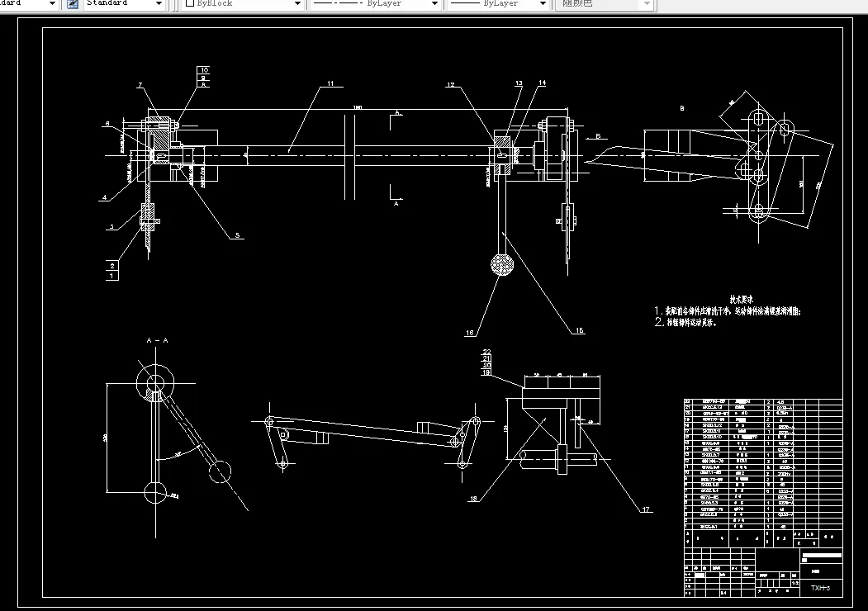Click part balloon number 7
Viewport: 868px width, 611px height.
(x=140, y=84)
